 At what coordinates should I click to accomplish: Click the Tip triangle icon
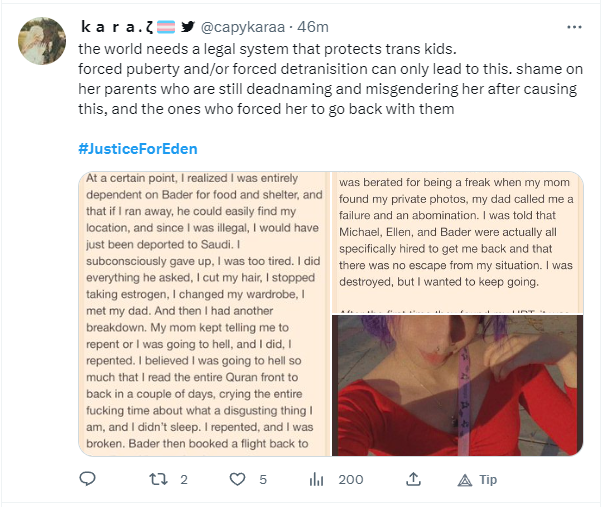click(465, 480)
